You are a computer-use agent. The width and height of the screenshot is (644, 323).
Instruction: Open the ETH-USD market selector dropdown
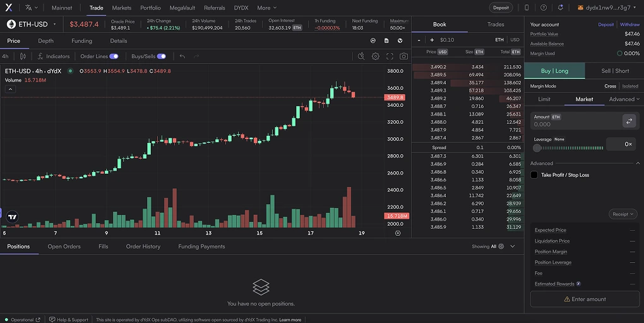32,24
